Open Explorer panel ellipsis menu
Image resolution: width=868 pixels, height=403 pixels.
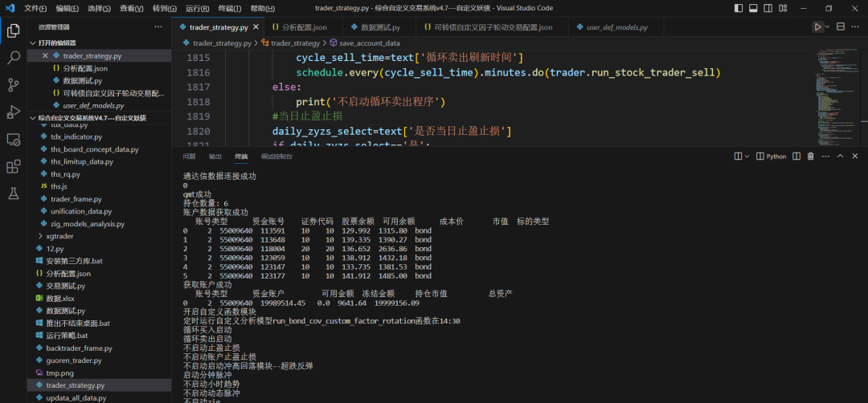point(158,27)
